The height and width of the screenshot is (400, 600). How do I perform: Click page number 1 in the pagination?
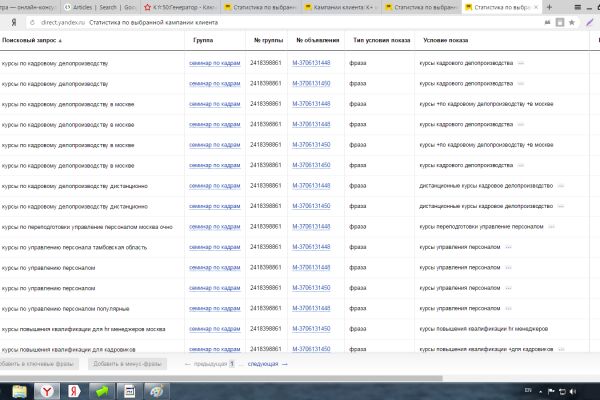point(232,364)
